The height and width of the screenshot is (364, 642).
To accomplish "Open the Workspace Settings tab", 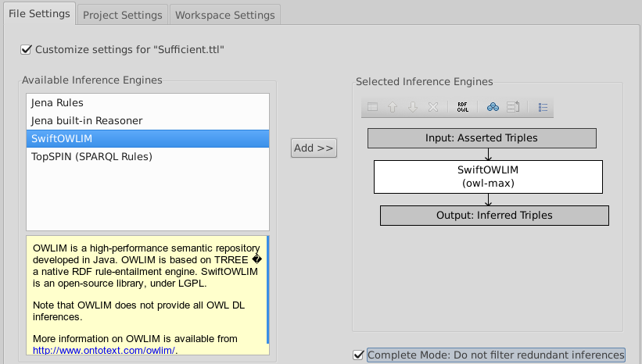I will pos(224,15).
